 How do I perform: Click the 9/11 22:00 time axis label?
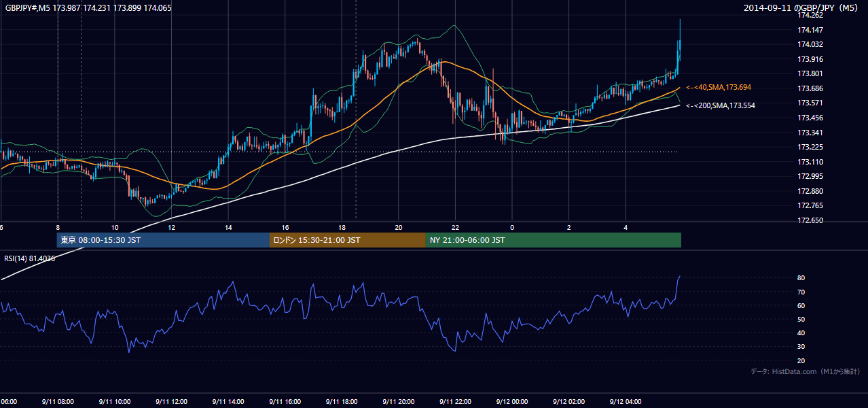coord(455,402)
